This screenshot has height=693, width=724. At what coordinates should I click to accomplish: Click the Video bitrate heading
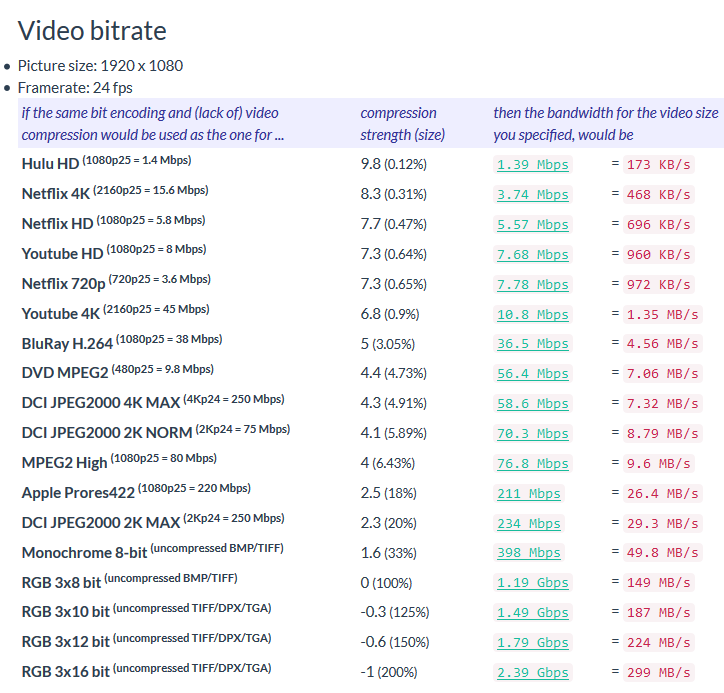pos(92,31)
